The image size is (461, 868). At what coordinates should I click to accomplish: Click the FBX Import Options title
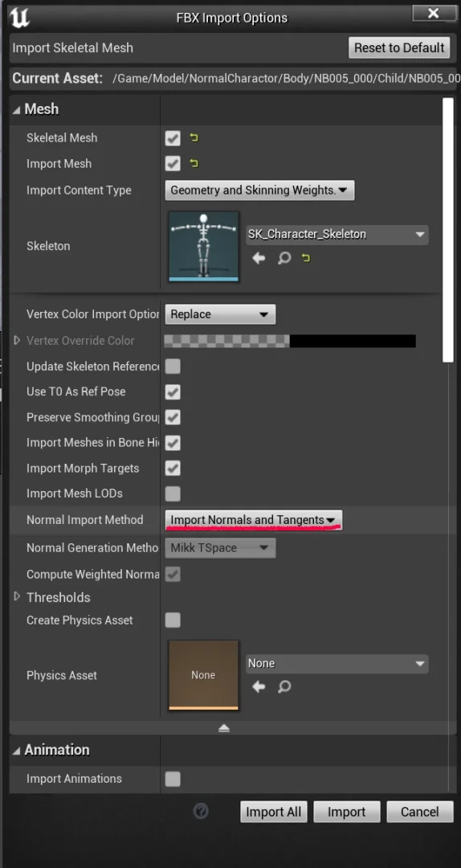[x=232, y=18]
